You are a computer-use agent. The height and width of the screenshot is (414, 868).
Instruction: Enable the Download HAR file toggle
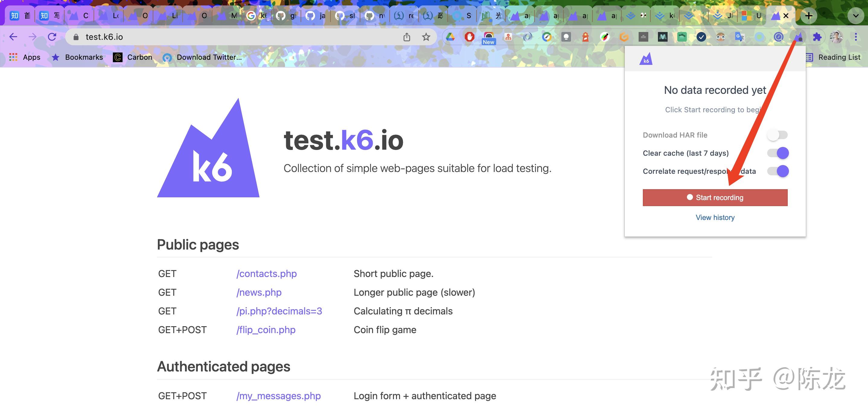(777, 135)
